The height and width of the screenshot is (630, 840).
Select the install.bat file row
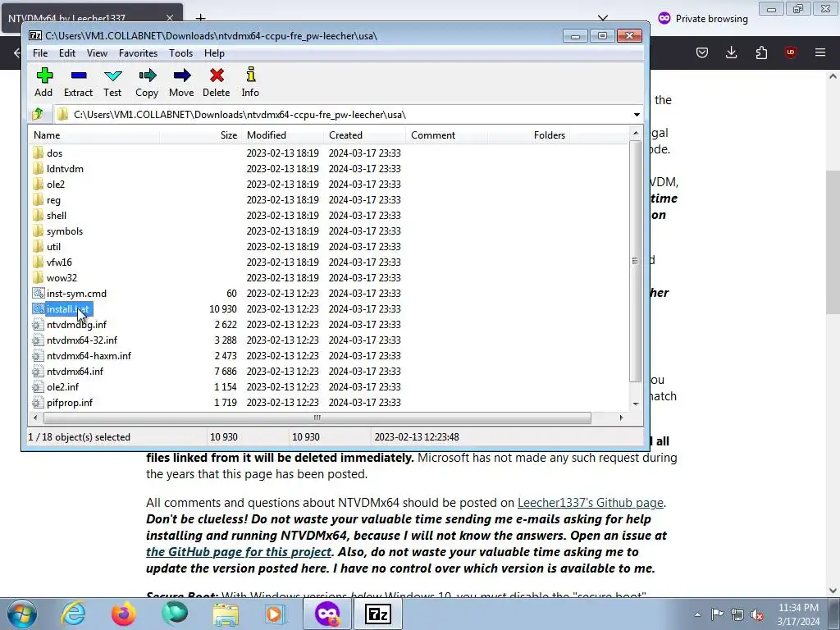pyautogui.click(x=328, y=309)
